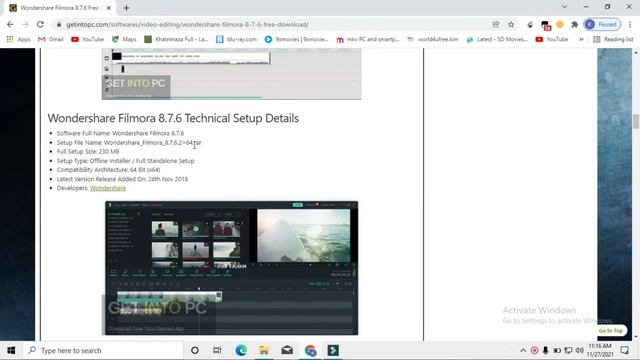Click 'Full Setup Size: 230 MB' text
Viewport: 640px width, 360px height.
[88, 151]
